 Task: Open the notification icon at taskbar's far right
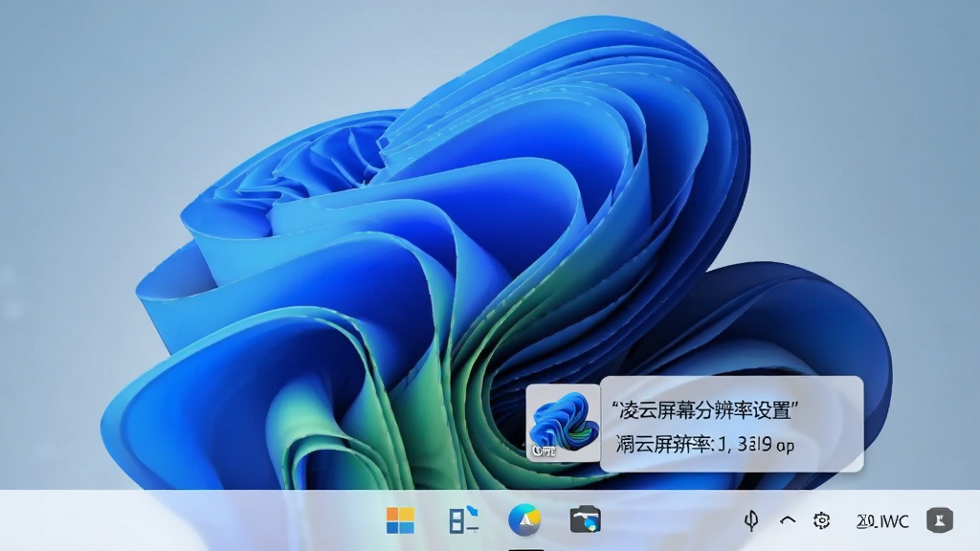point(940,520)
